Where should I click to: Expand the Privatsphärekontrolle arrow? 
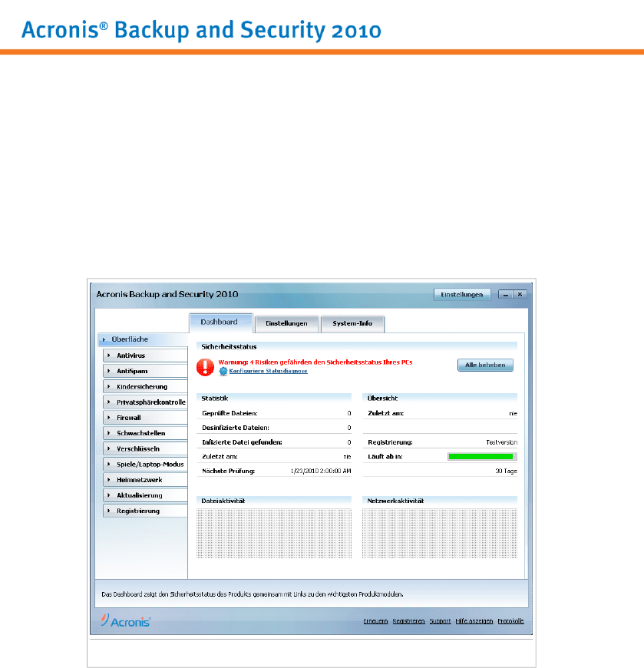pos(109,402)
